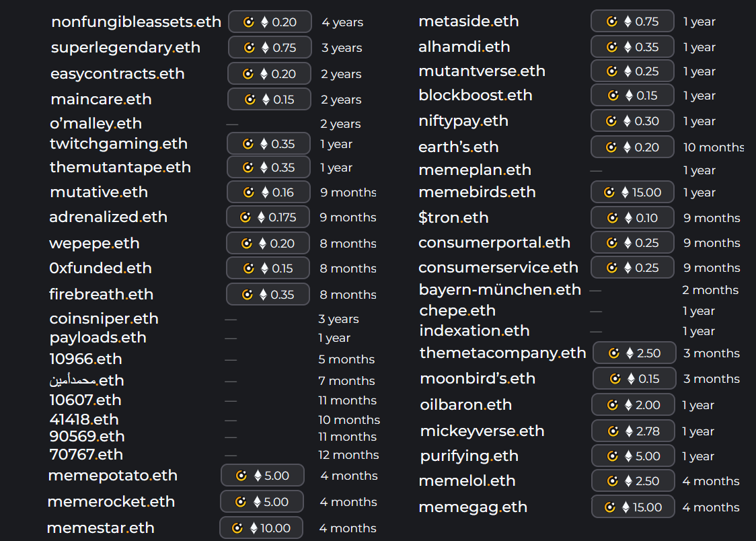Click the 0.15 price button for maincare.eth

coord(270,100)
